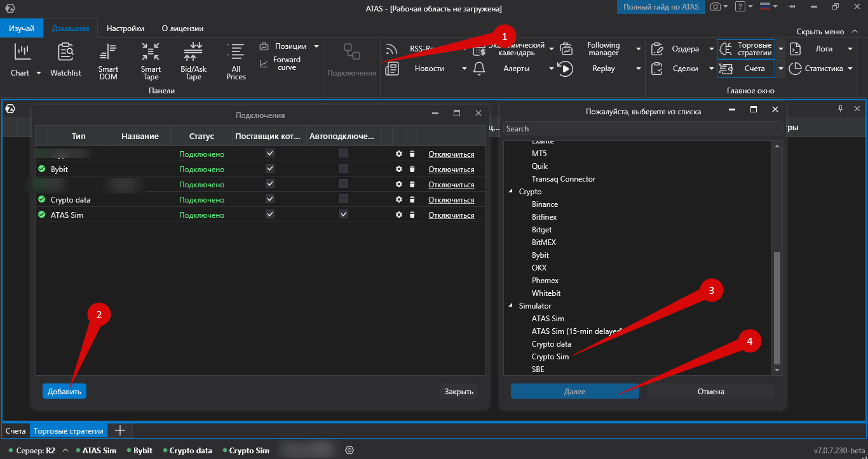
Task: Add a new workspace tab with plus icon
Action: click(x=119, y=430)
